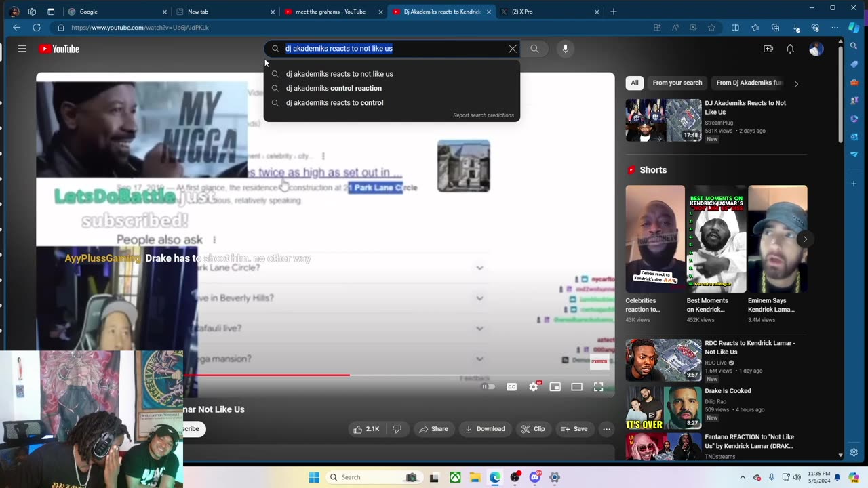Toggle closed captions CC button

click(x=512, y=387)
